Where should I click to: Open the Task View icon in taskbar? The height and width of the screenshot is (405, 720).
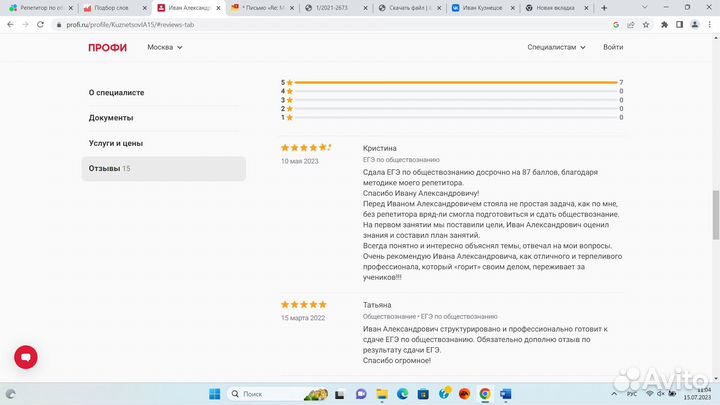340,394
